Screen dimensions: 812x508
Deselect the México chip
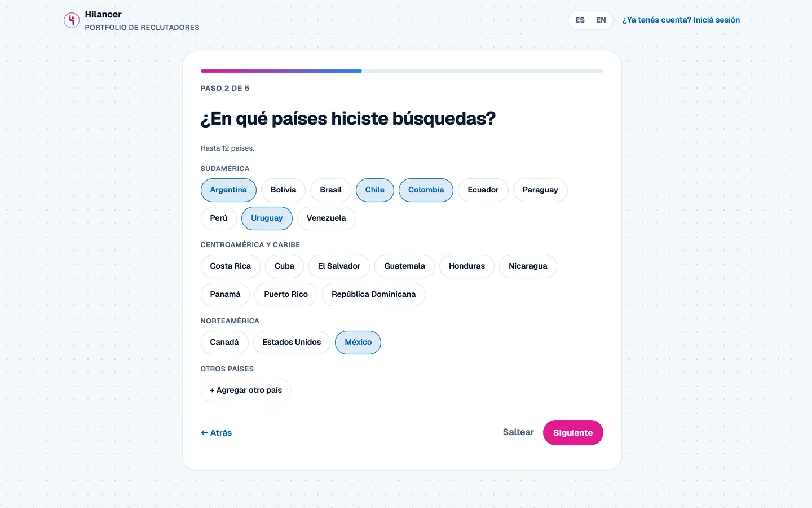tap(358, 343)
